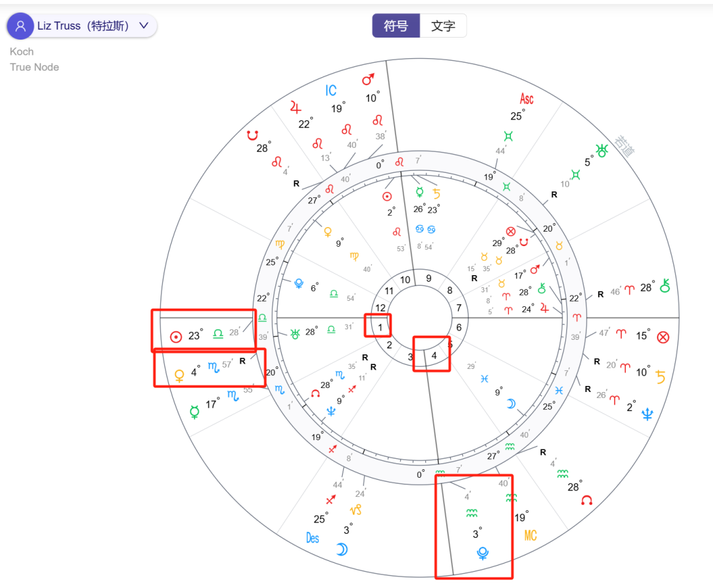
Task: Expand the Liz Truss profile dropdown arrow
Action: tap(144, 26)
